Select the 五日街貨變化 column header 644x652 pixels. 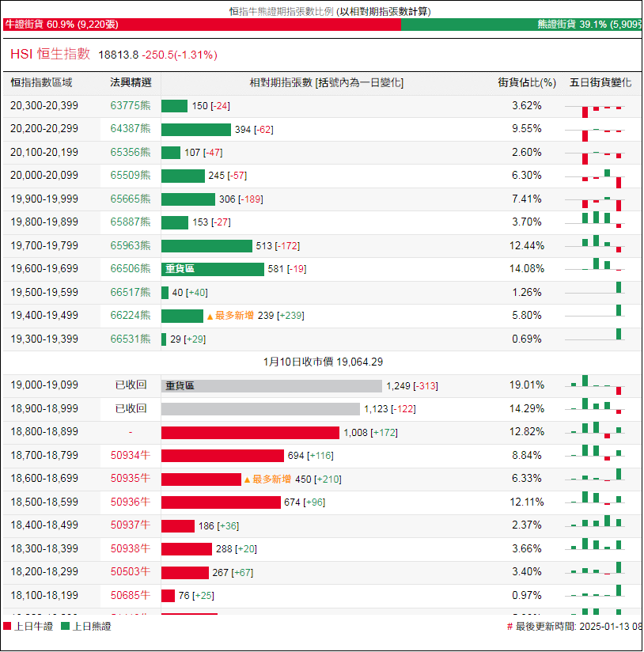(600, 82)
